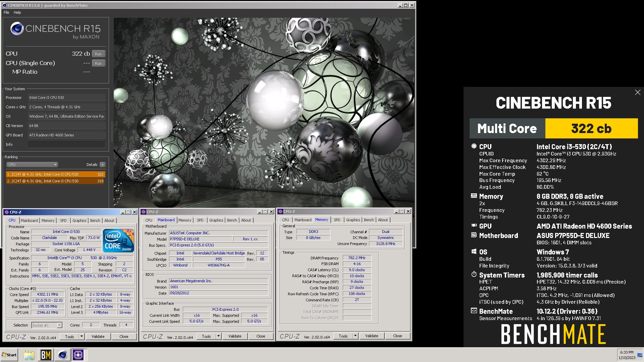Image resolution: width=644 pixels, height=362 pixels.
Task: Switch to Cinebench taskbar icon
Action: 62,355
